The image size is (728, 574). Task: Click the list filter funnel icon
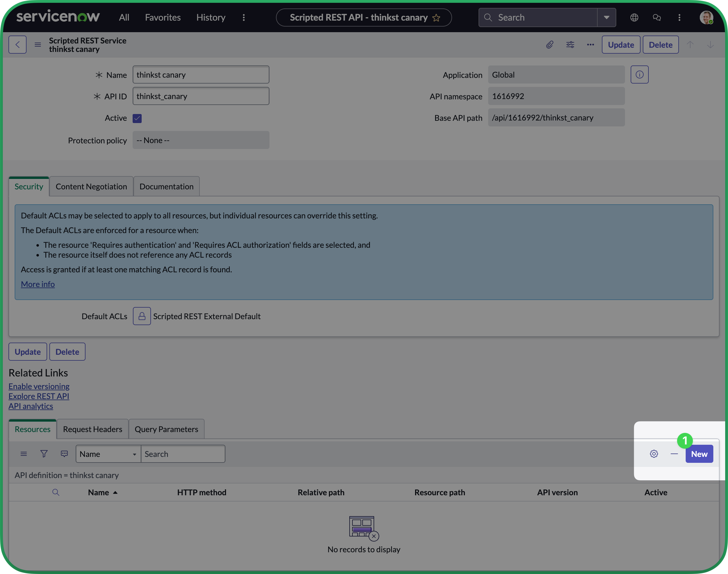pyautogui.click(x=44, y=454)
